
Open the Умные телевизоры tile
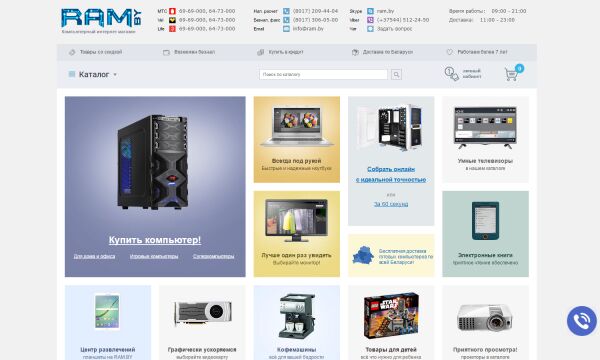[485, 139]
